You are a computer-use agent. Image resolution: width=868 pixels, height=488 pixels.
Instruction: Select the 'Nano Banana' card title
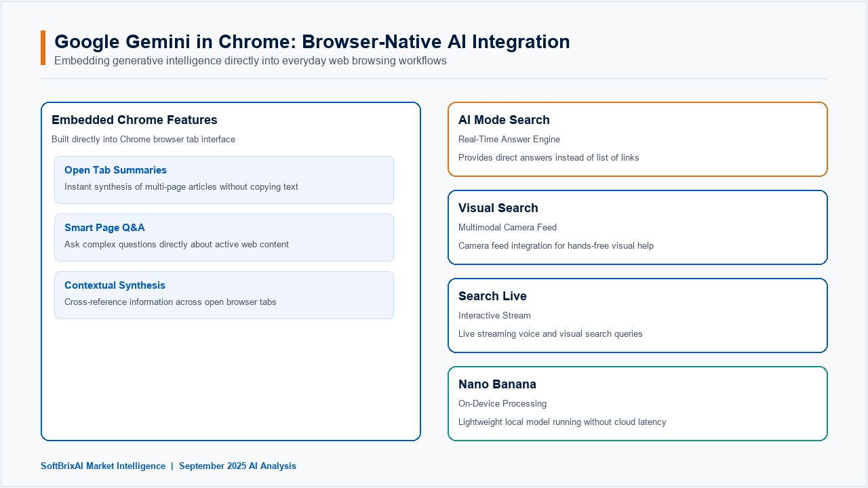(x=497, y=384)
